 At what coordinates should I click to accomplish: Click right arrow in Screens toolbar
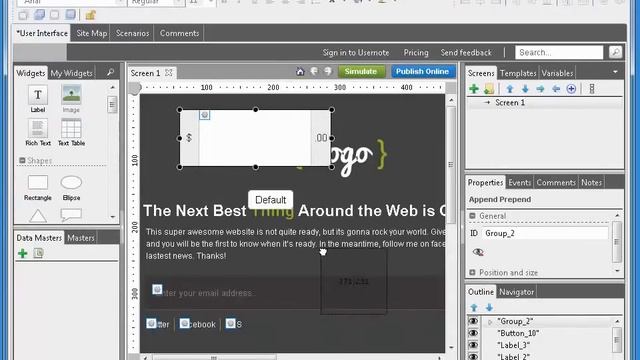click(x=540, y=89)
